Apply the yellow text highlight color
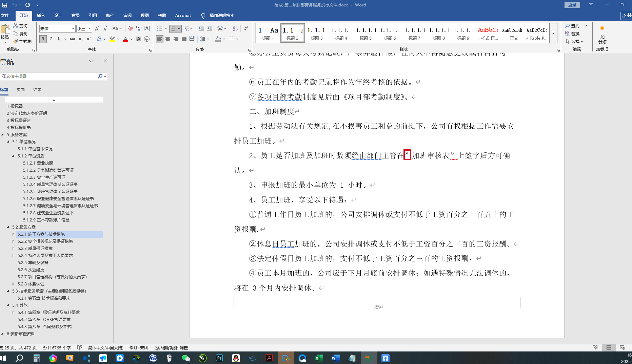Viewport: 632px width, 364px height. pos(112,39)
